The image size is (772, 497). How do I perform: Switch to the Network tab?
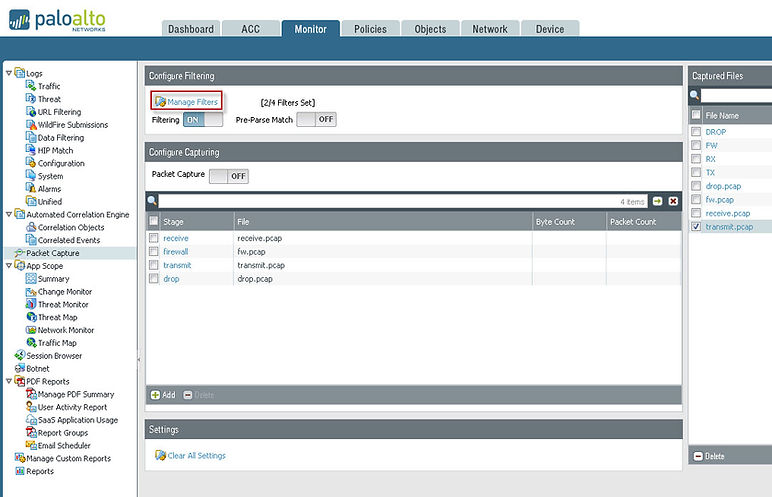(x=490, y=29)
